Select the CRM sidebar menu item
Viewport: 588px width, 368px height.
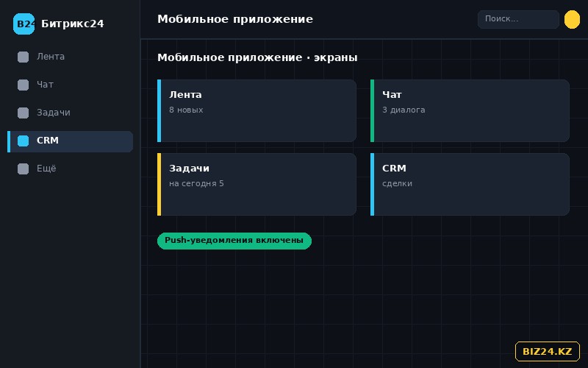70,141
